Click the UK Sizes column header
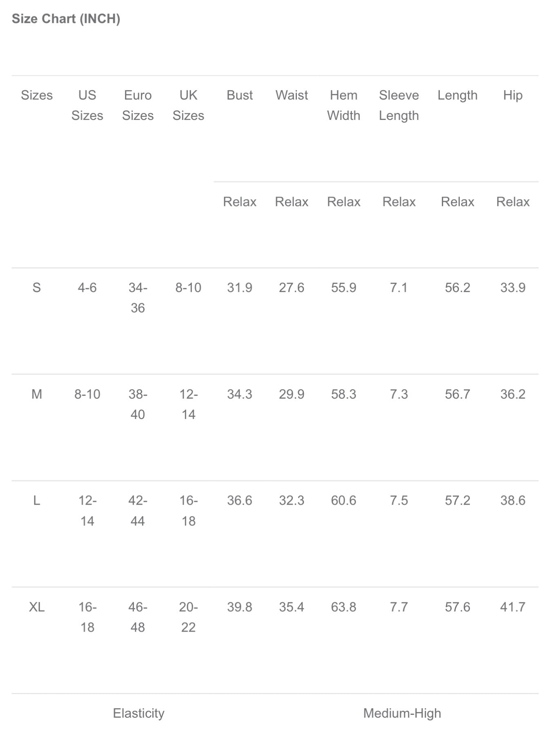The width and height of the screenshot is (539, 756). tap(188, 105)
